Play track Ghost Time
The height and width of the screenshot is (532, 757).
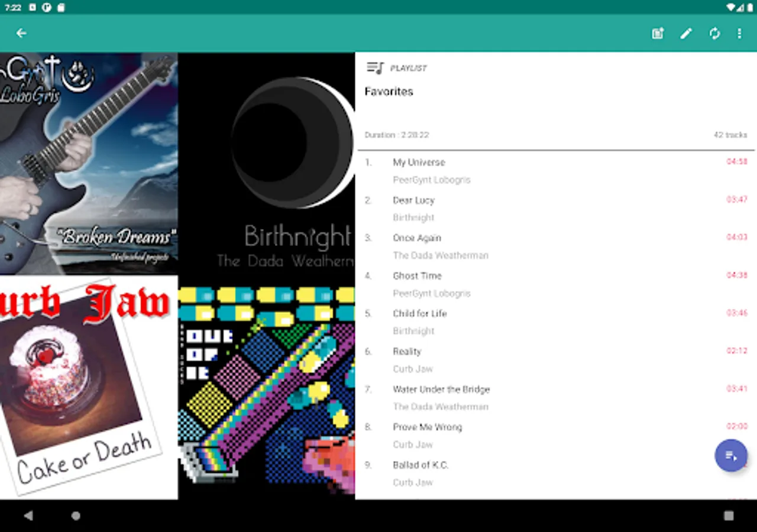(x=556, y=284)
